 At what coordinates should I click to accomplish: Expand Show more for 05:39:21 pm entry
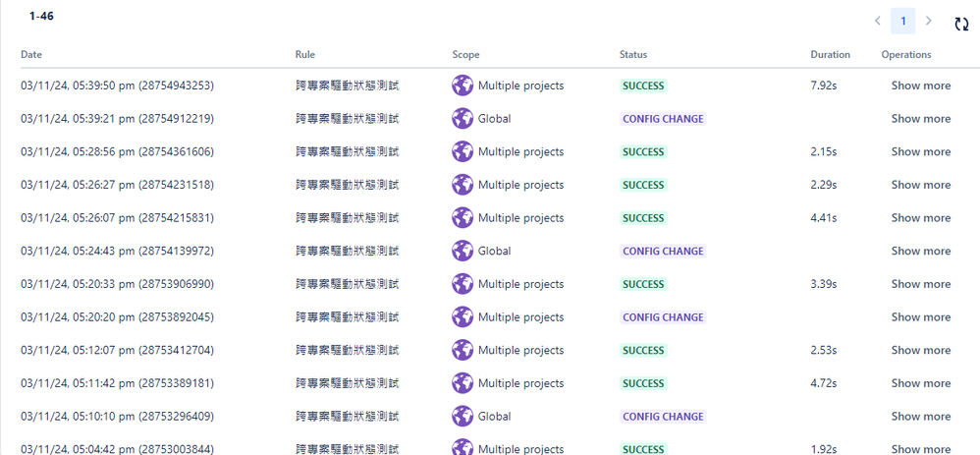point(921,119)
